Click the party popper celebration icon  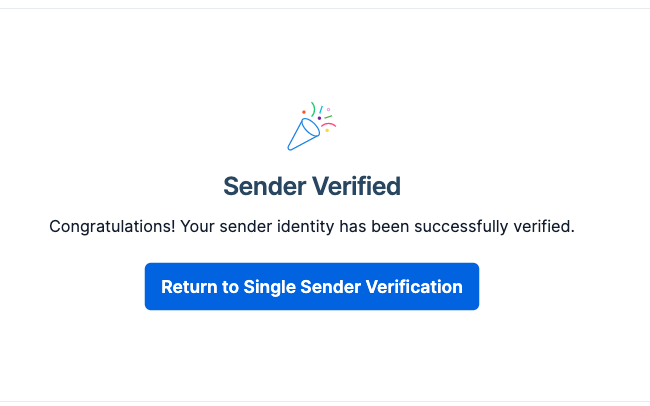tap(310, 127)
